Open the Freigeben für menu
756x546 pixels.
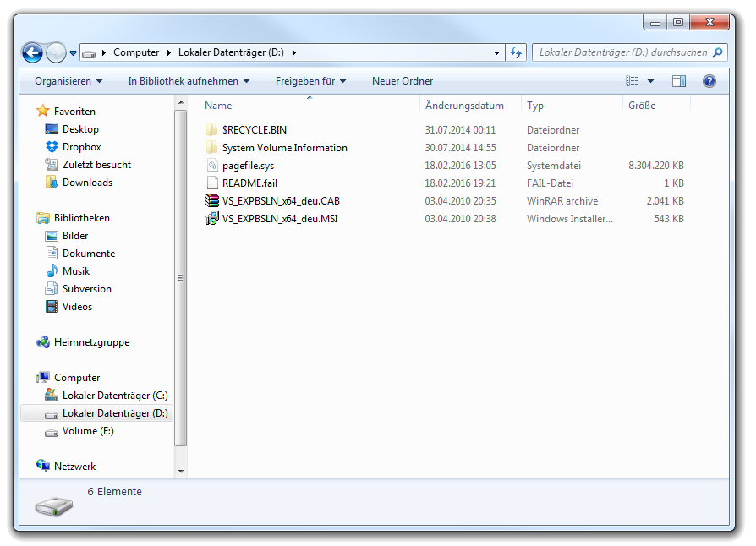[310, 81]
